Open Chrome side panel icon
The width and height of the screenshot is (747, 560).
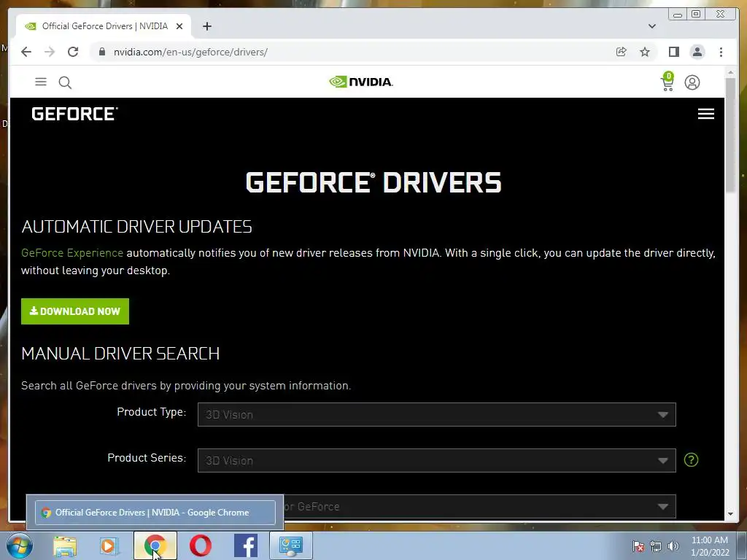[x=673, y=52]
